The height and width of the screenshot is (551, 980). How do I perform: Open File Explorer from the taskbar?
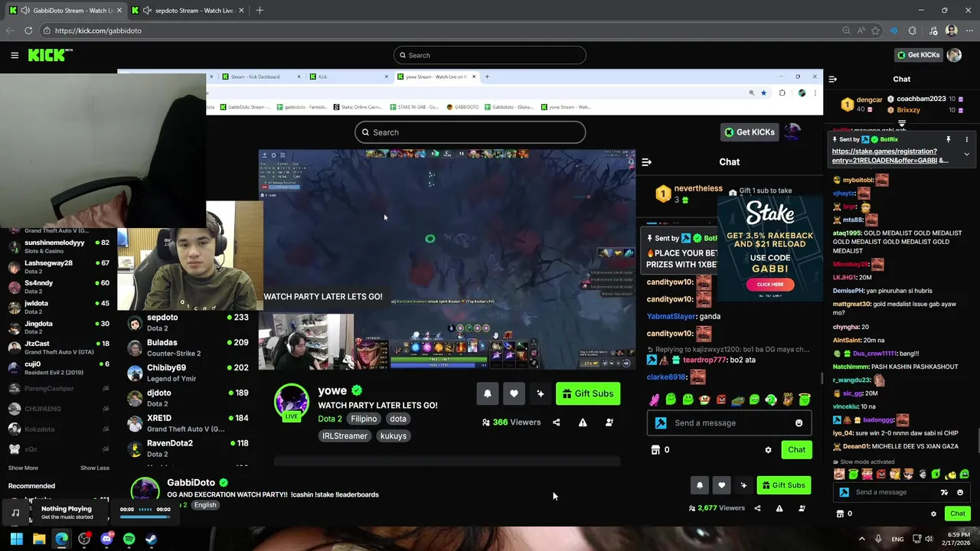click(x=39, y=539)
